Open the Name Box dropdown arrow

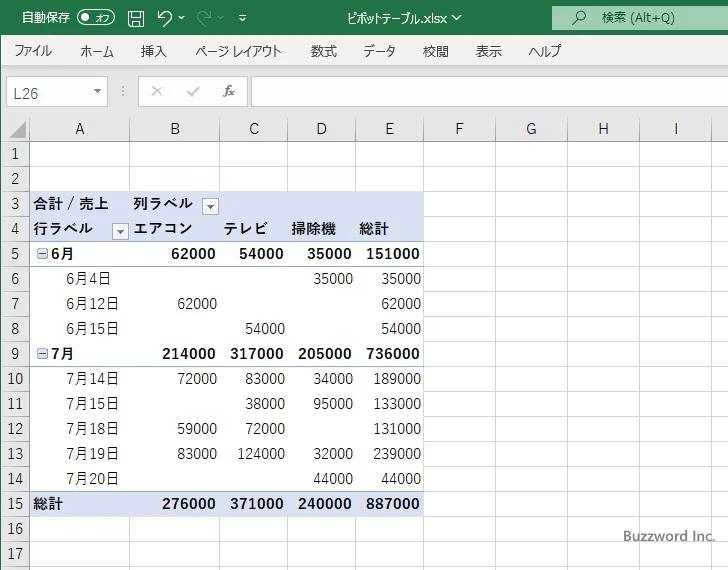[x=98, y=91]
